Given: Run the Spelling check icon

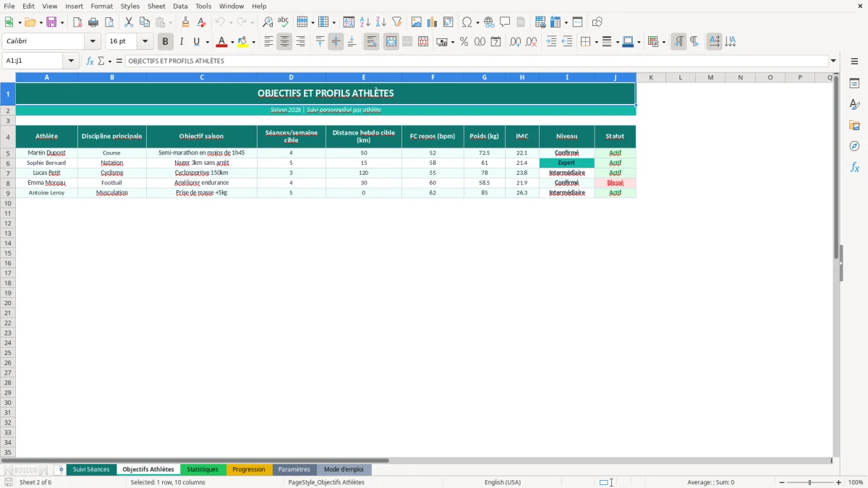Looking at the screenshot, I should pos(284,22).
